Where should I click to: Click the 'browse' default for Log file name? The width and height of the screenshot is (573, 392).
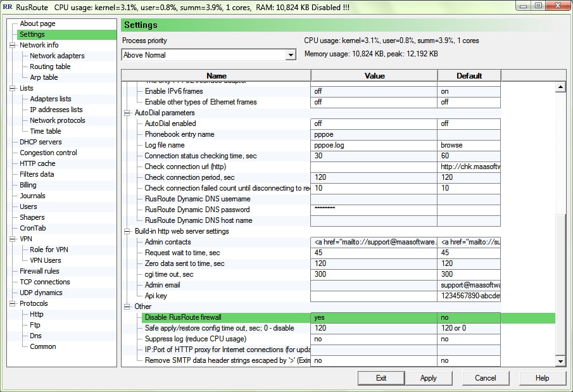click(469, 145)
